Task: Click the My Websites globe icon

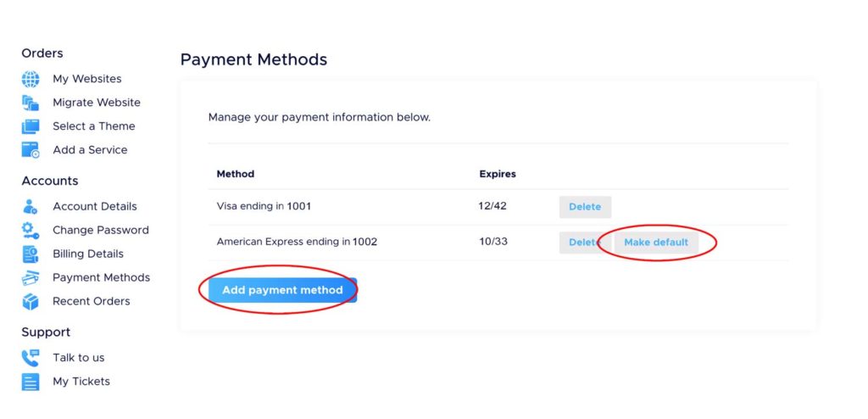Action: [31, 79]
